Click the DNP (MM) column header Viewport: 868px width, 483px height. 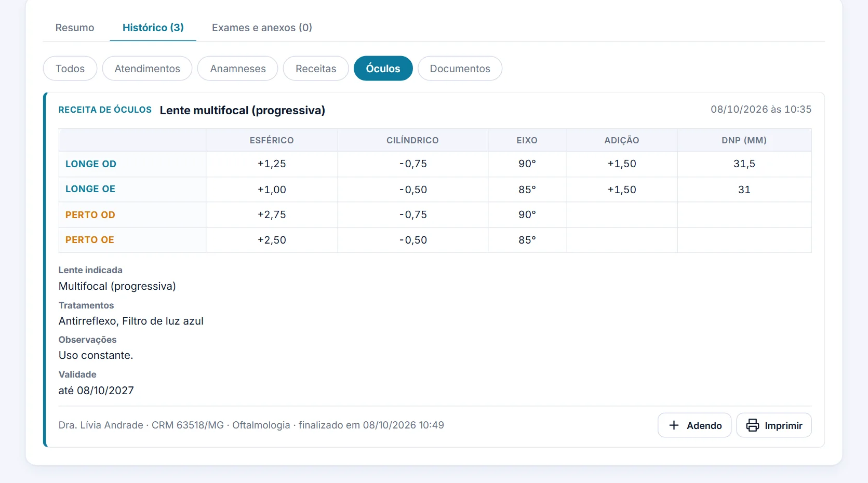click(x=744, y=140)
